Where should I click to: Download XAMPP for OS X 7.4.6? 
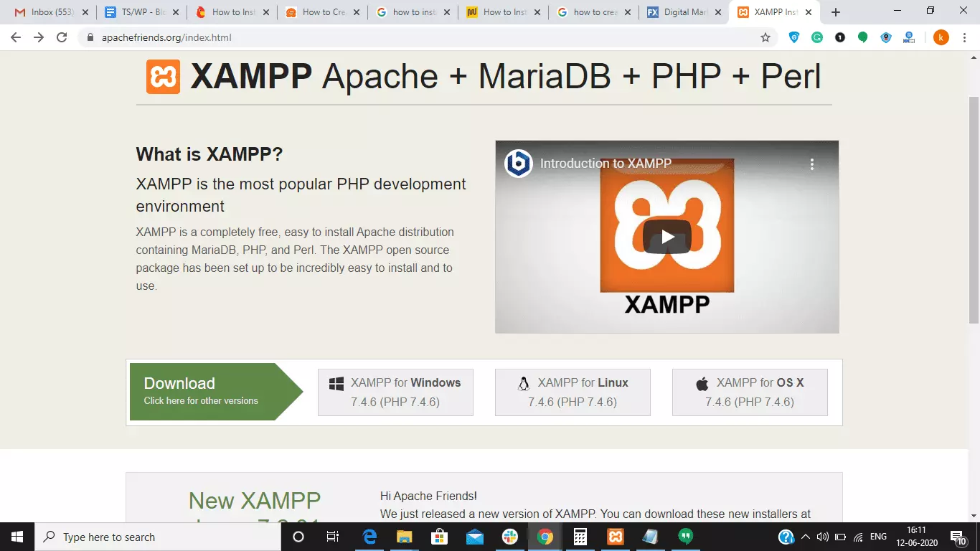(x=750, y=392)
